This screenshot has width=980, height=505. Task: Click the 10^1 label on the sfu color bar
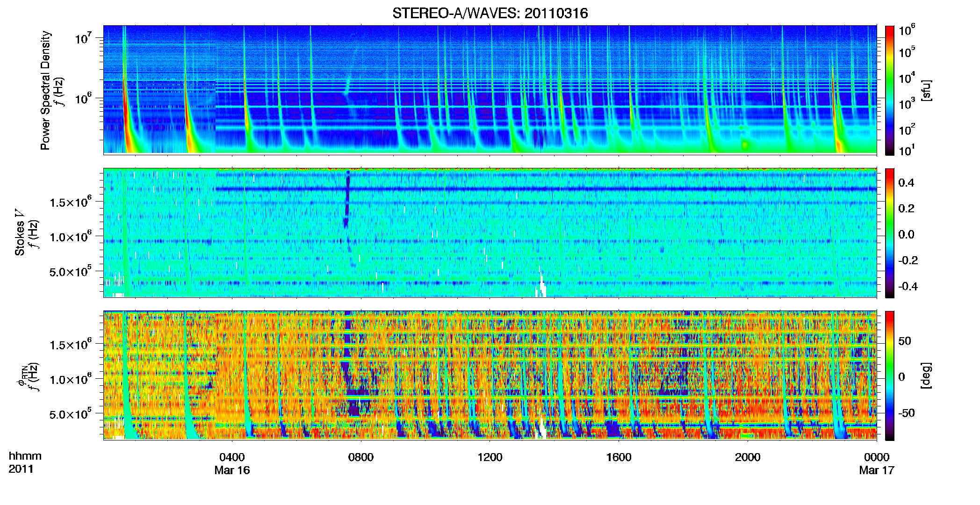[x=907, y=150]
